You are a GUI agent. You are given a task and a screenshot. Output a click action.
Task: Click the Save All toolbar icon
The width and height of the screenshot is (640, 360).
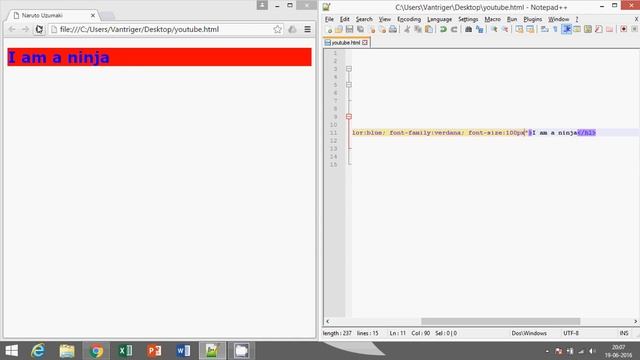tap(360, 29)
